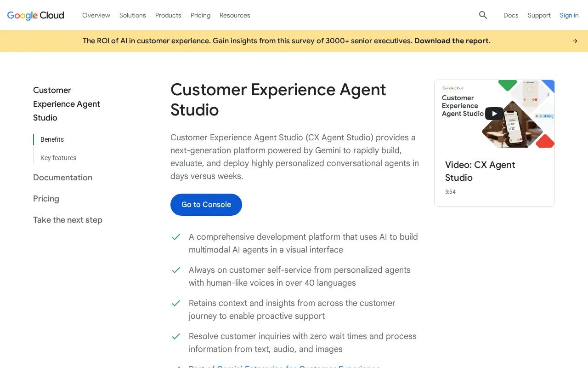Select Key features in sidebar
Screen dimensions: 588x368
[58, 158]
